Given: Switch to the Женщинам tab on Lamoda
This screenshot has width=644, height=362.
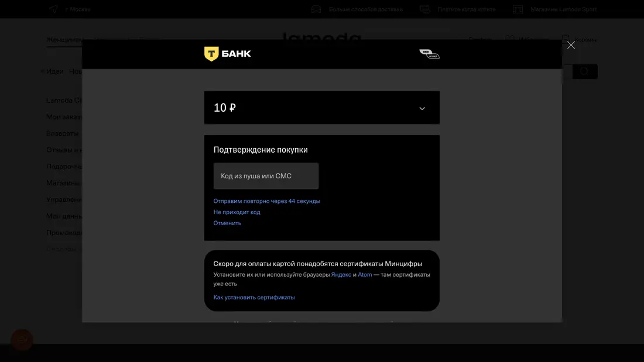Looking at the screenshot, I should (64, 40).
